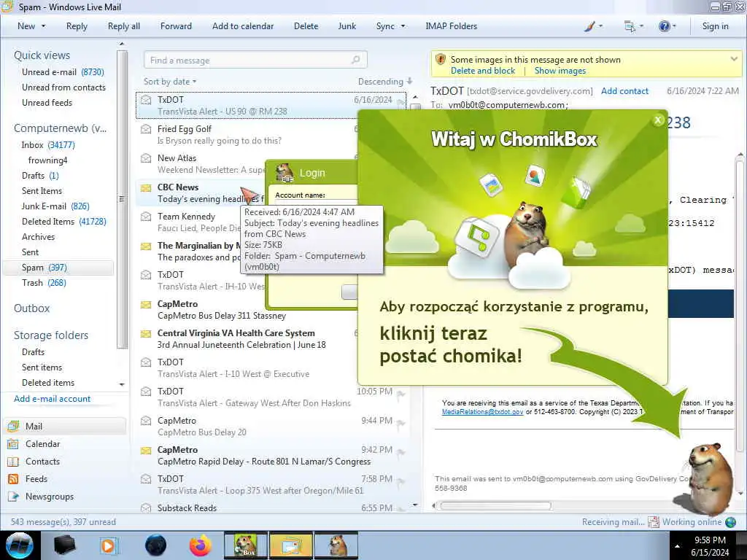The height and width of the screenshot is (560, 747).
Task: Click Add to calendar in the toolbar
Action: pyautogui.click(x=243, y=26)
